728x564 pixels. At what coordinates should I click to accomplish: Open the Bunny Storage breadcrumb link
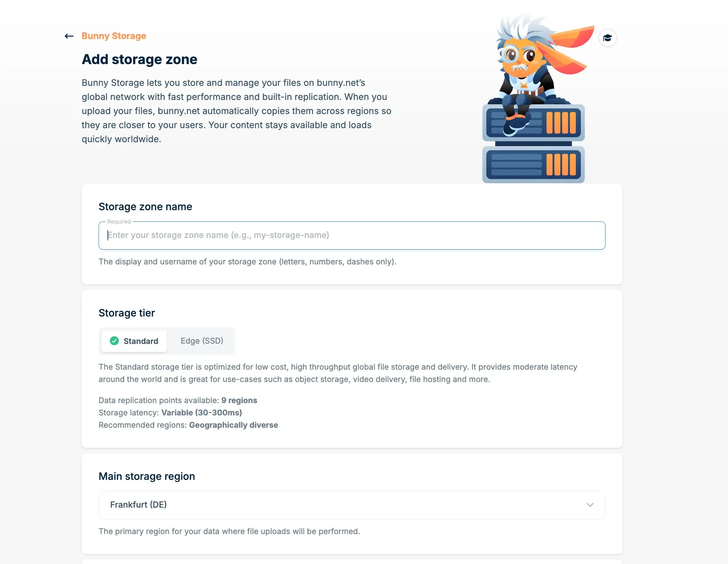114,36
